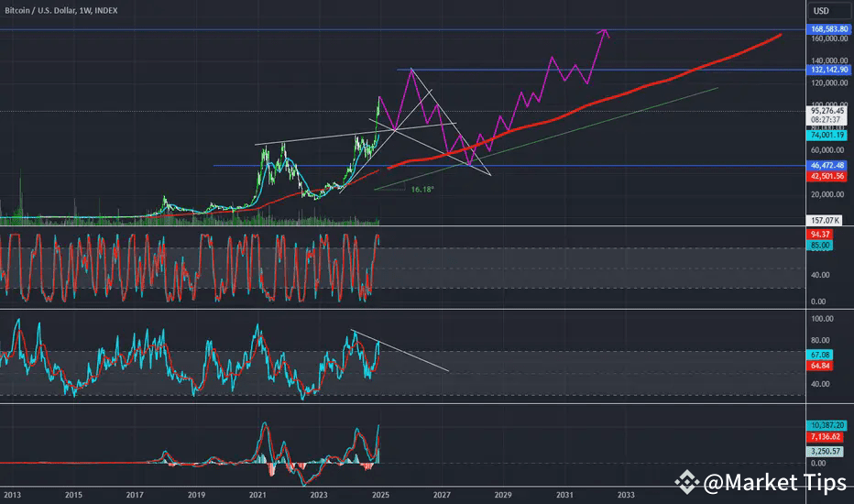Click the 64.84 RSI value label
Screen dimensions: 854x504
pyautogui.click(x=820, y=366)
